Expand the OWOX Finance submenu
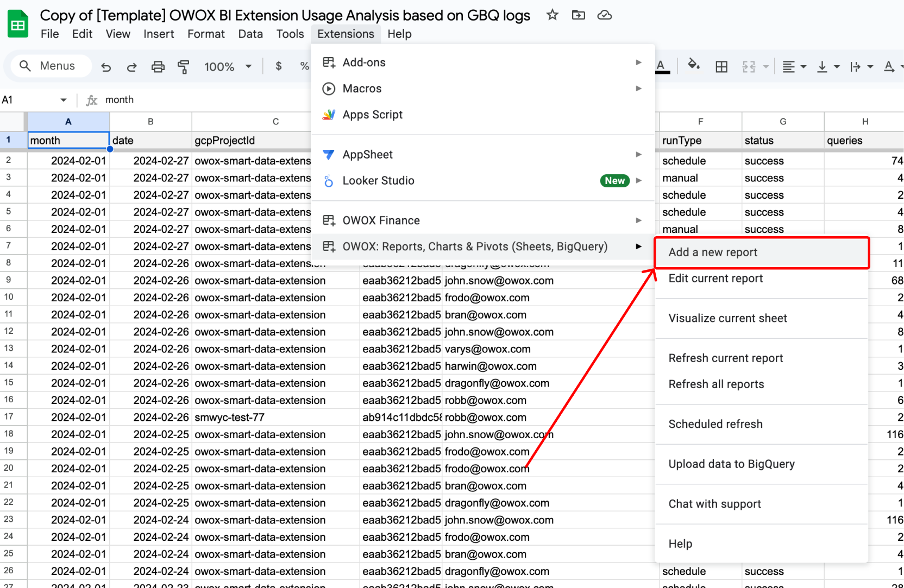904x588 pixels. [483, 220]
